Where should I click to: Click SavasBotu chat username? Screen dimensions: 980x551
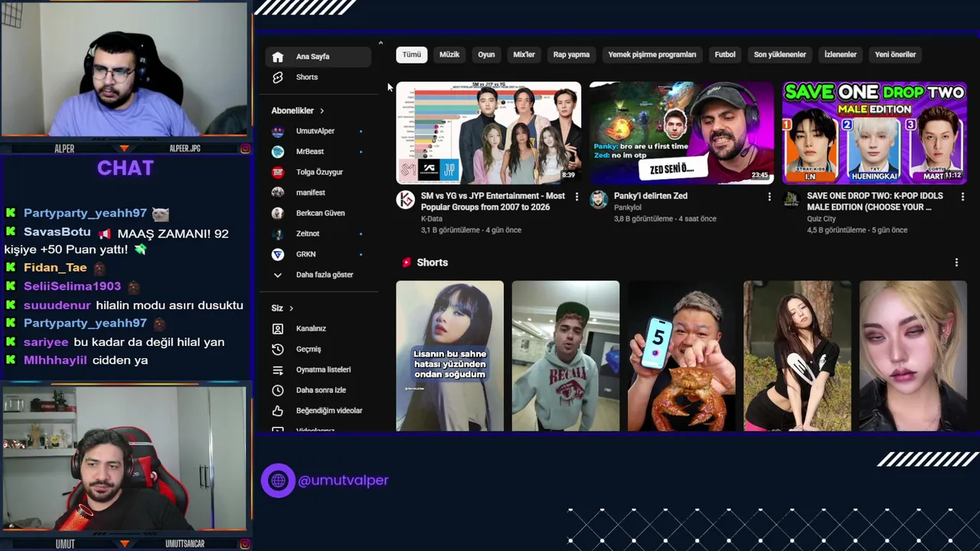click(57, 232)
